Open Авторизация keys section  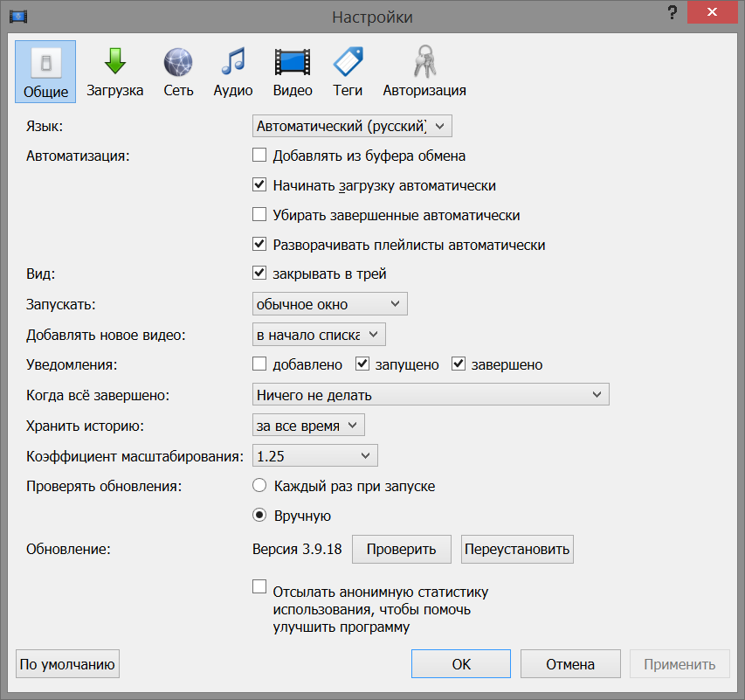[x=424, y=72]
